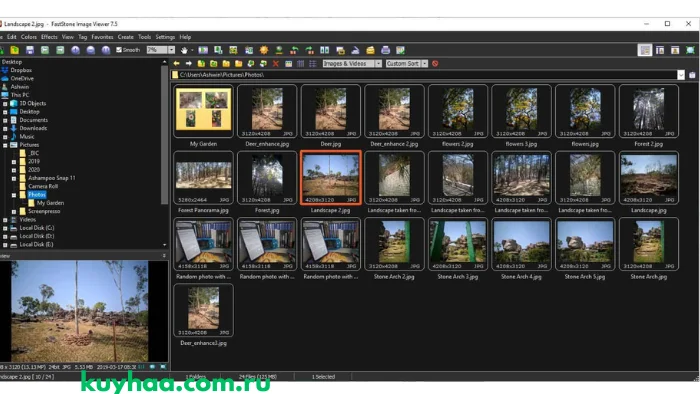Image resolution: width=700 pixels, height=394 pixels.
Task: Click the Up One Folder icon
Action: coord(201,64)
